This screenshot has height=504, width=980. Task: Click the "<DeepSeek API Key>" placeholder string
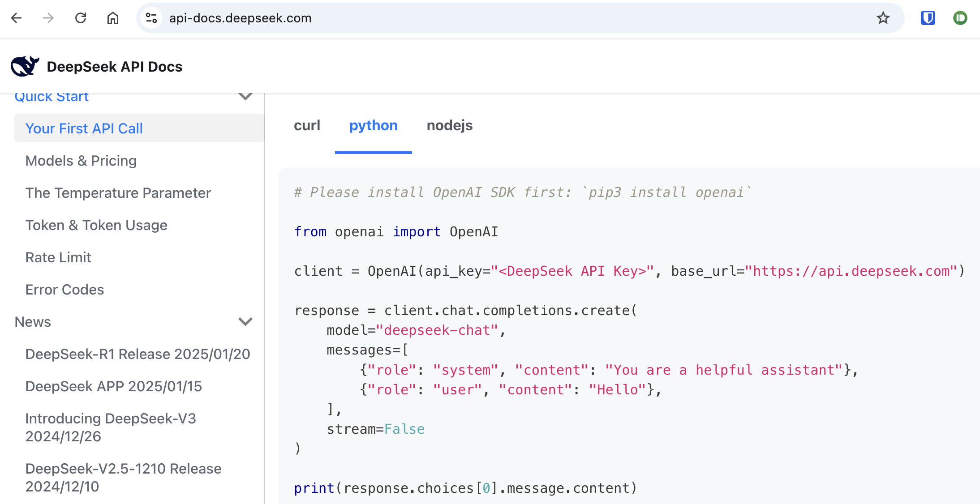tap(572, 271)
